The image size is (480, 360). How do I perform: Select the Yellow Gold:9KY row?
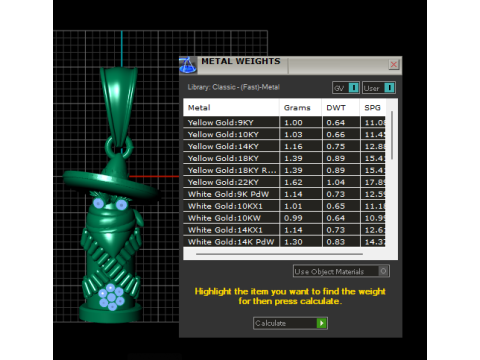tap(284, 122)
